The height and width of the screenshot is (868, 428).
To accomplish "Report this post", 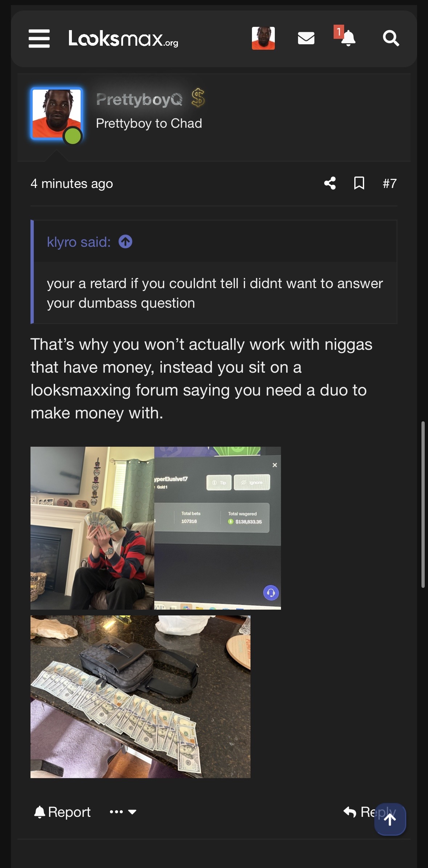I will click(62, 812).
